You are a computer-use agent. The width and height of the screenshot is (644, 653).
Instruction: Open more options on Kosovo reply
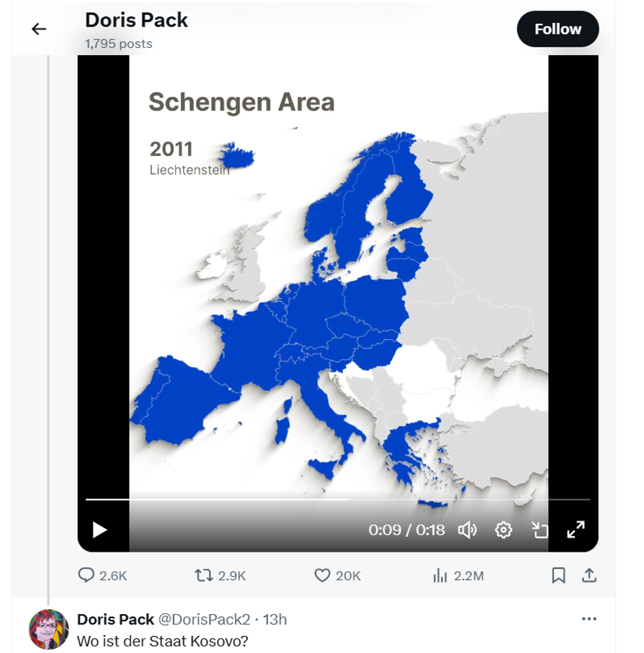[x=589, y=619]
